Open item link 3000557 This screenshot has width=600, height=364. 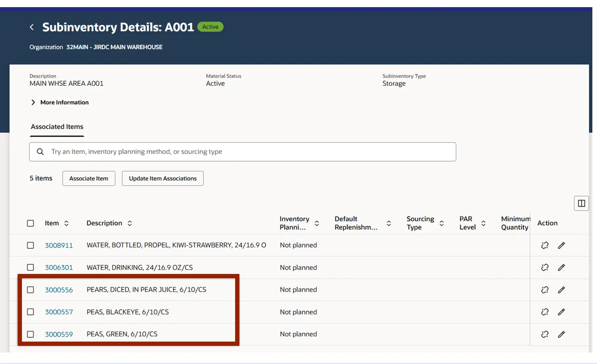click(59, 312)
